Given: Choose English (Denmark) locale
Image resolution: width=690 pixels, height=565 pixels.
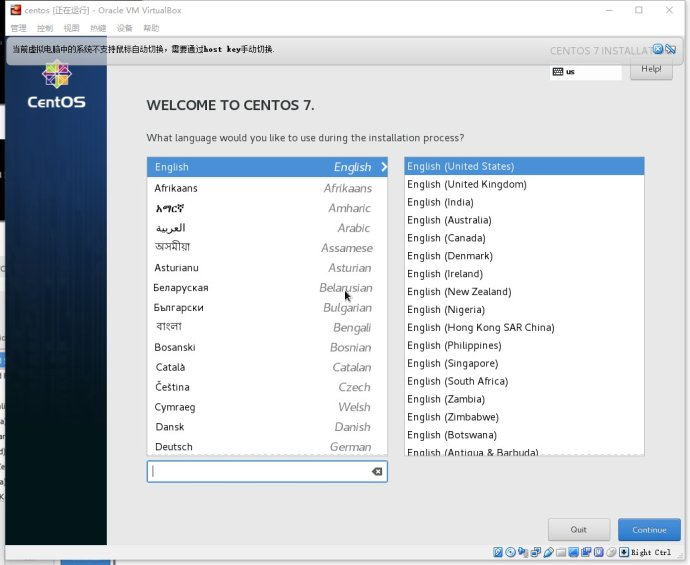Looking at the screenshot, I should point(524,256).
